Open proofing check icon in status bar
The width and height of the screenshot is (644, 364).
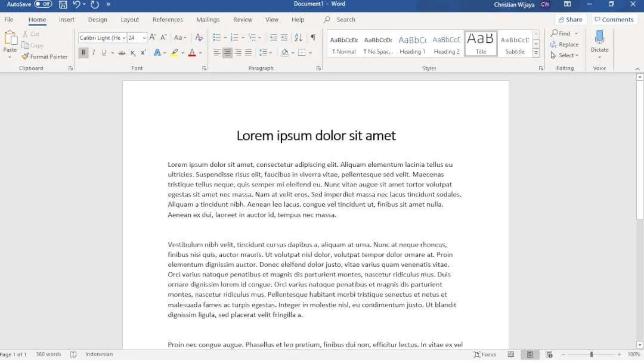(x=73, y=354)
